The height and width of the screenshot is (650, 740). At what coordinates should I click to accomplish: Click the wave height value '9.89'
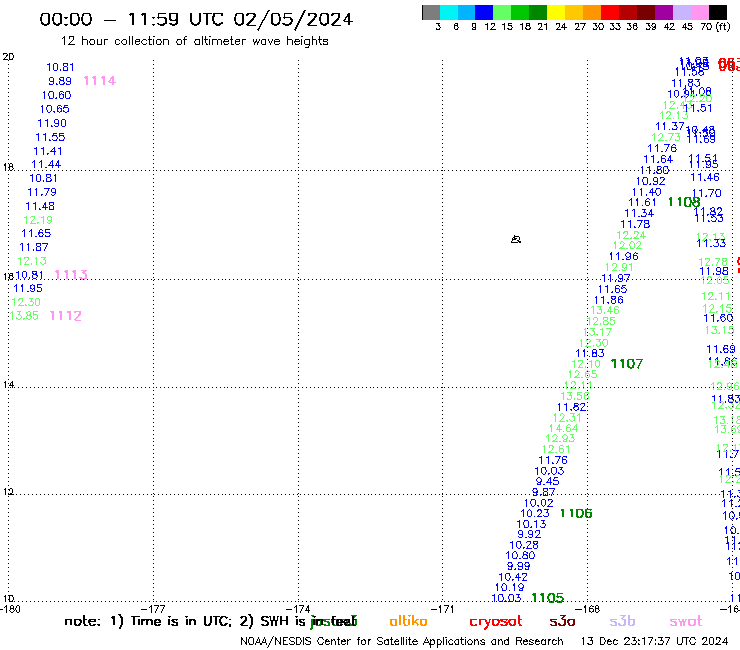point(60,81)
